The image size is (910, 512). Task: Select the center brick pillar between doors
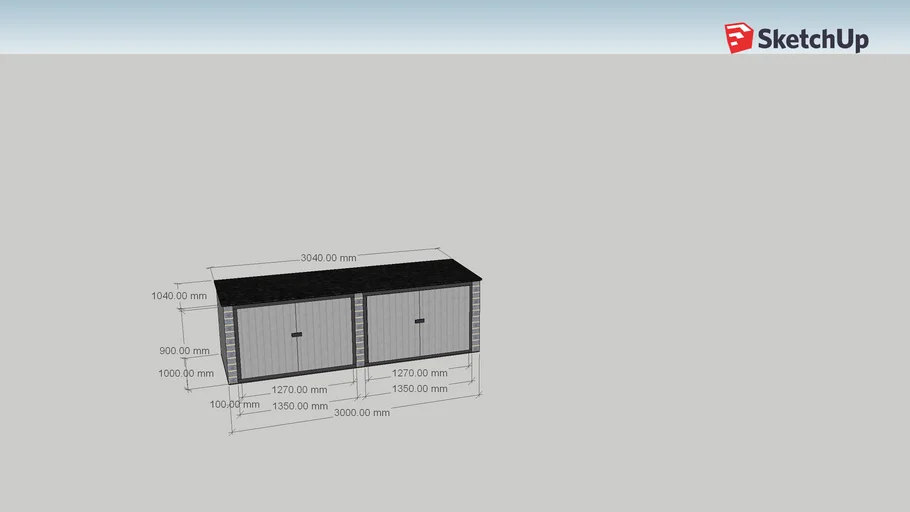pos(359,330)
